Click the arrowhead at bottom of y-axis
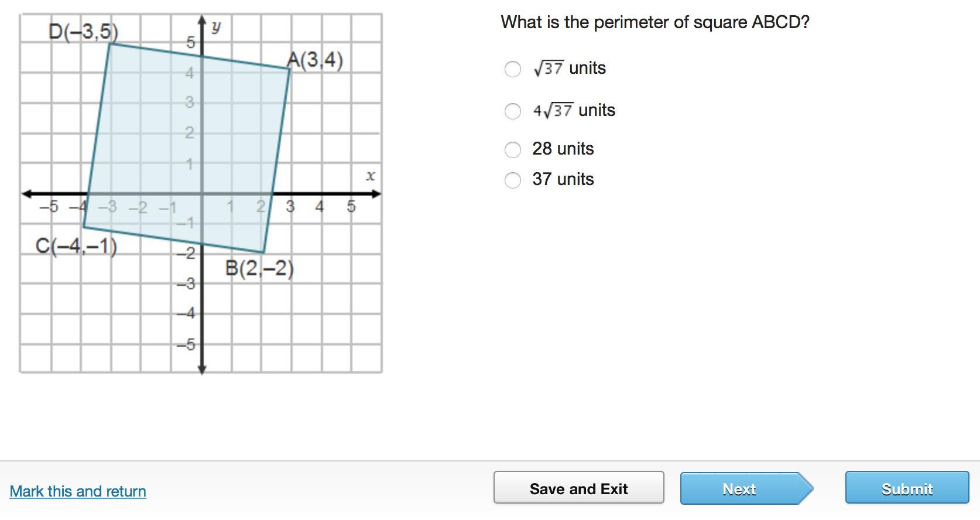This screenshot has height=520, width=980. [x=202, y=370]
